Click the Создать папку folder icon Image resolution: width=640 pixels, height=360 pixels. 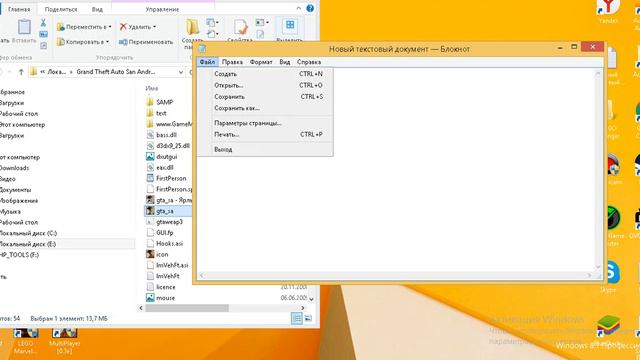[x=192, y=27]
